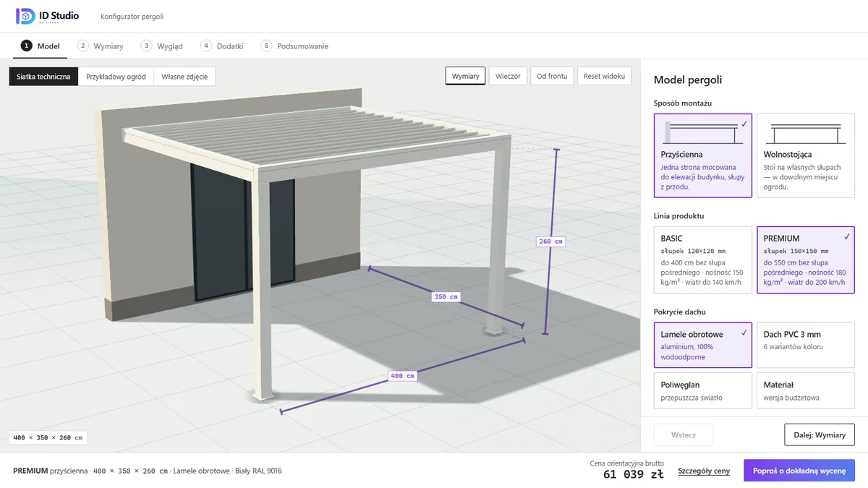868x488 pixels.
Task: Toggle the Wymiary dimensions overlay
Action: tap(465, 76)
